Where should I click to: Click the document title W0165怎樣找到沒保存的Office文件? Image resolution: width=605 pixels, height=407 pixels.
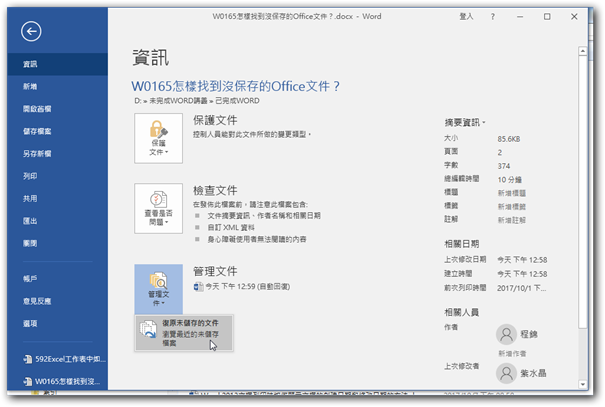tap(235, 86)
